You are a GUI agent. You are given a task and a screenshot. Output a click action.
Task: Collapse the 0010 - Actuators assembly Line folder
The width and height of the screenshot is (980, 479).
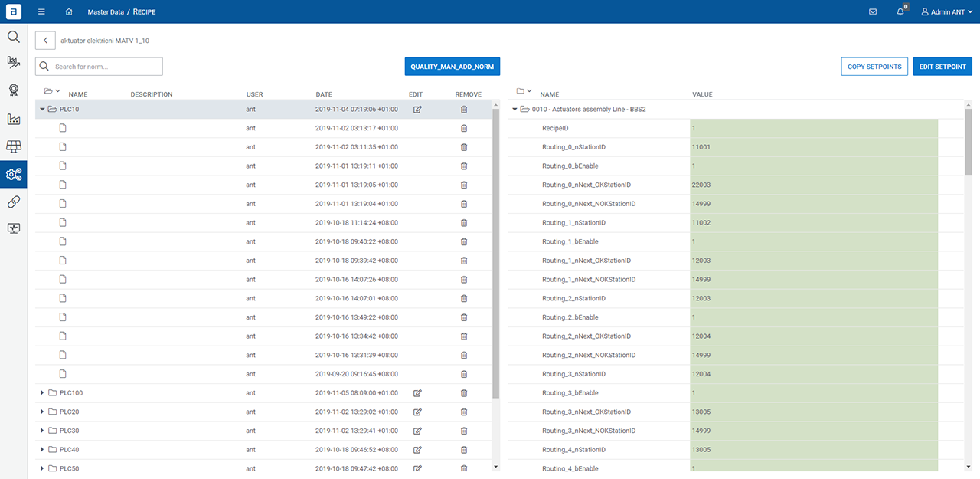[x=515, y=110]
